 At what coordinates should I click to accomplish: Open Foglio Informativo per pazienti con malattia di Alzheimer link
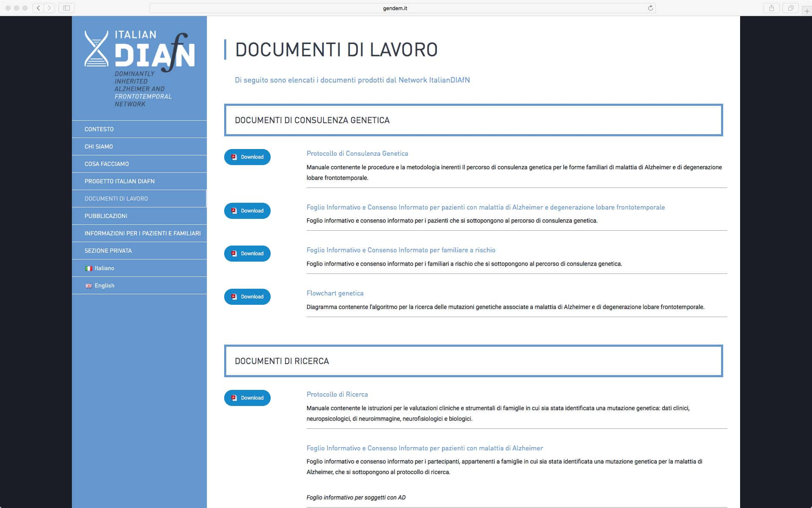425,448
